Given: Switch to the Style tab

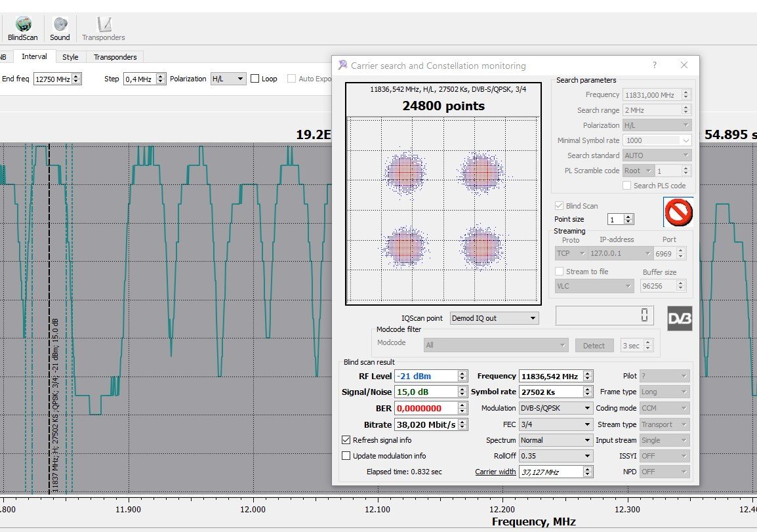Looking at the screenshot, I should coord(70,57).
